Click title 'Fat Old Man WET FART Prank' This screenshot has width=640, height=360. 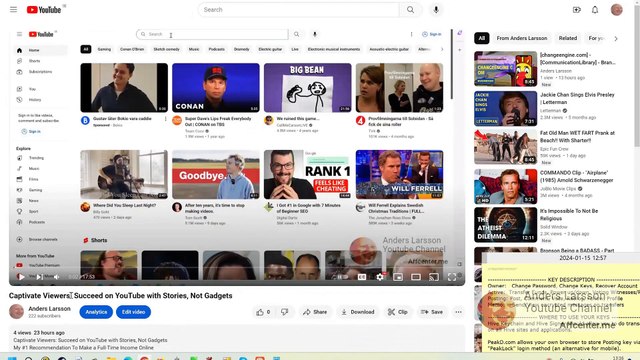(x=577, y=136)
